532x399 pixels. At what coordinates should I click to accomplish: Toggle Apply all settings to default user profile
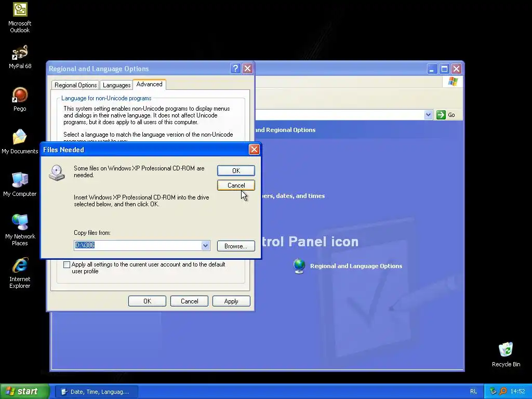pos(67,264)
